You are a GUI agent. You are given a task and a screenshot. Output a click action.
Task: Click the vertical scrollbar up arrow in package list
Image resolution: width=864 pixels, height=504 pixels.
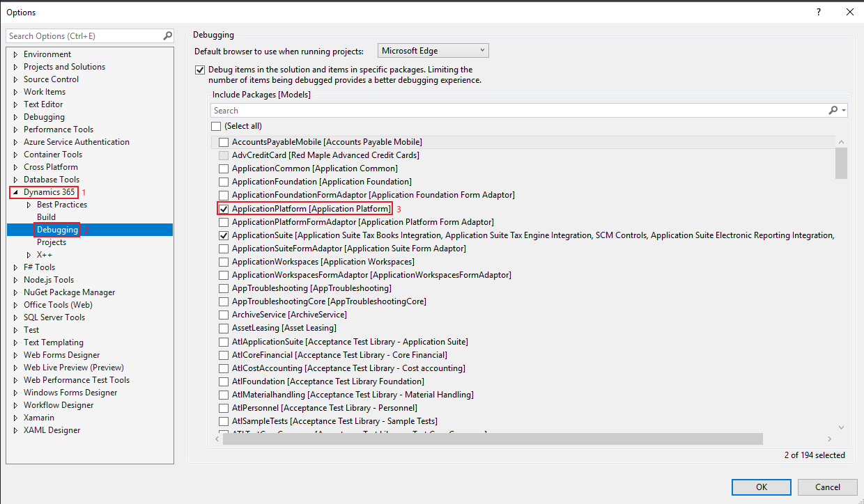pos(841,141)
